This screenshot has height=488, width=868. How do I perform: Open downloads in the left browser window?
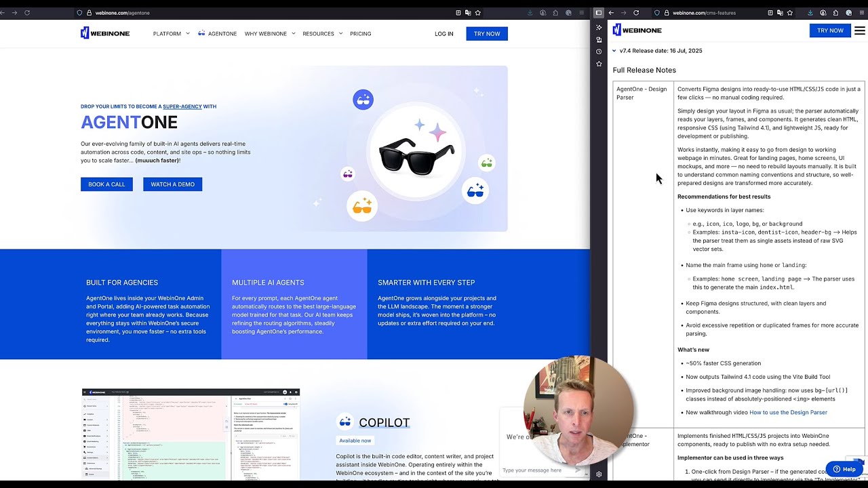tap(530, 13)
